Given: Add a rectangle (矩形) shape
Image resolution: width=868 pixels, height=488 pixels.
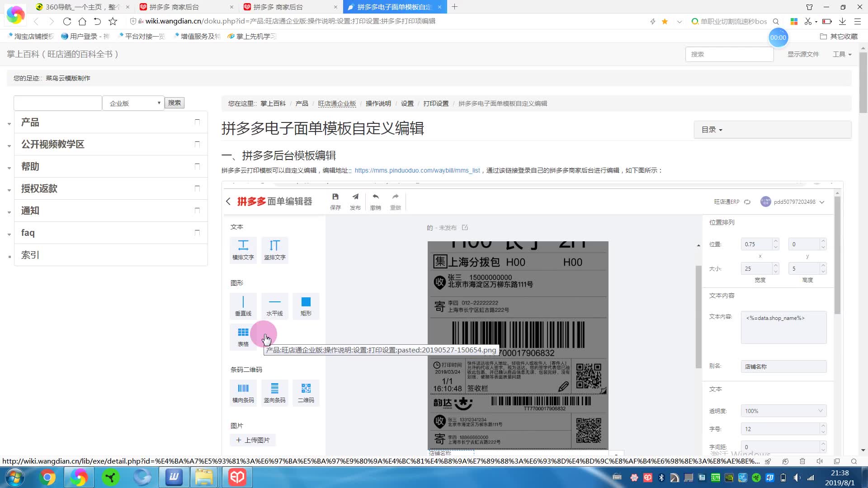Looking at the screenshot, I should coord(306,306).
